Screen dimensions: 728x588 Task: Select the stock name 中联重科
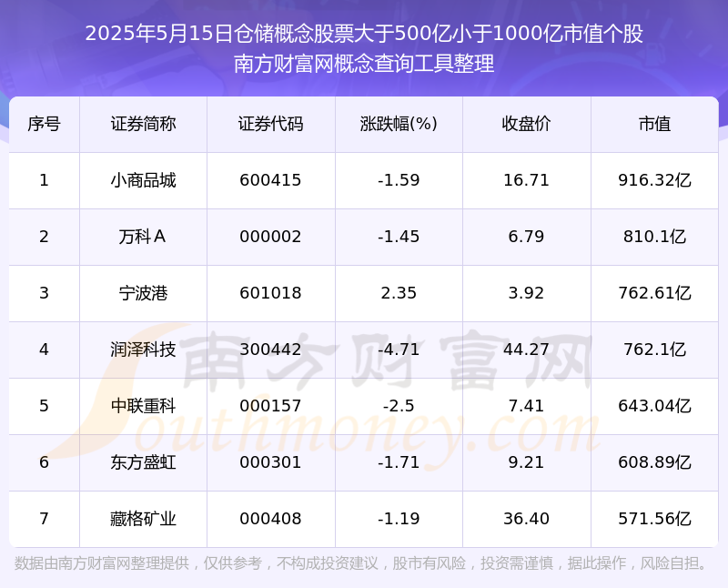[x=143, y=406]
